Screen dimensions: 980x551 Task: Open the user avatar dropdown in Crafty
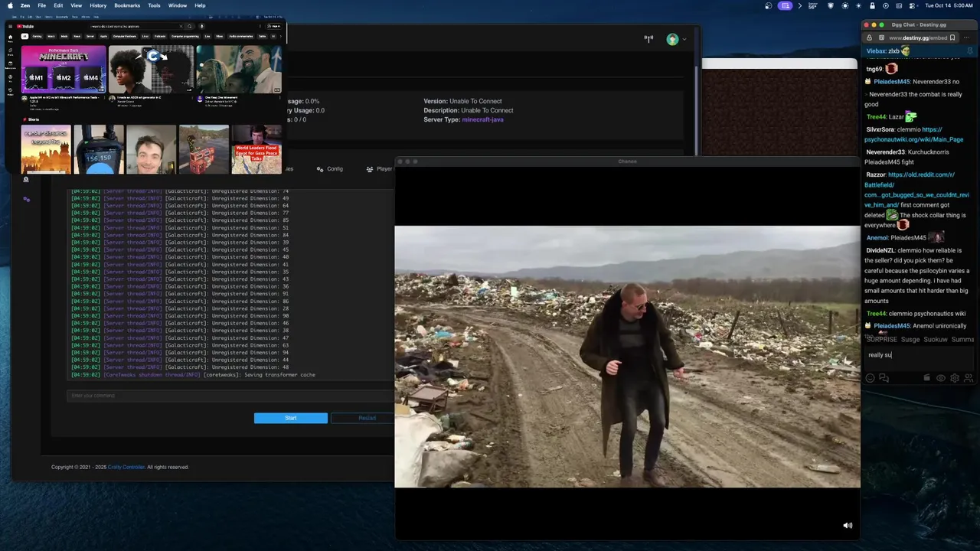(675, 39)
